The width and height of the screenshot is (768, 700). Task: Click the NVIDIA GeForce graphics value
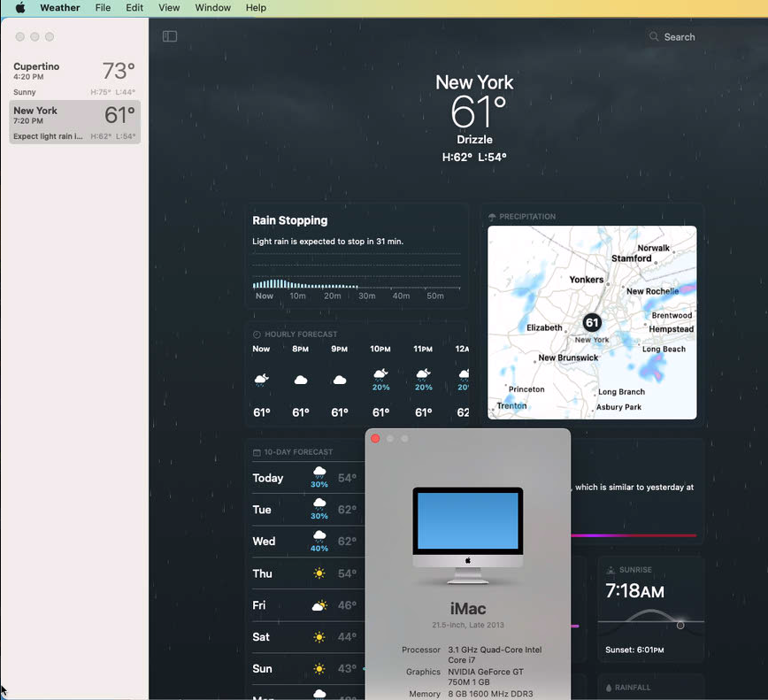point(486,677)
